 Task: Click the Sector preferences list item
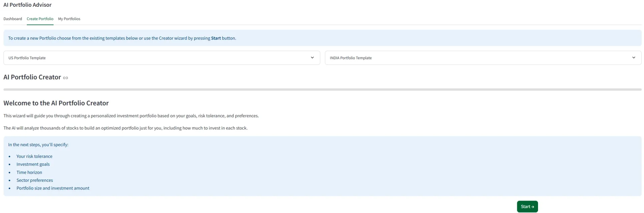coord(35,180)
